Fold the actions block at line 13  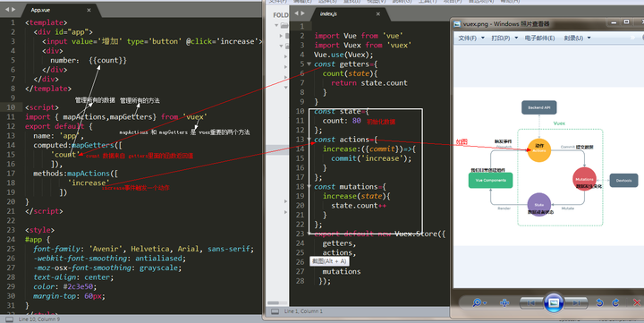[x=309, y=140]
